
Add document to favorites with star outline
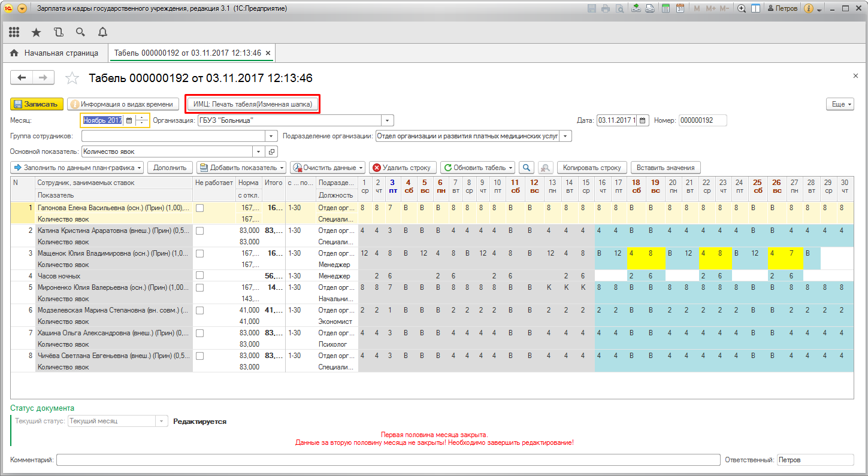(72, 78)
